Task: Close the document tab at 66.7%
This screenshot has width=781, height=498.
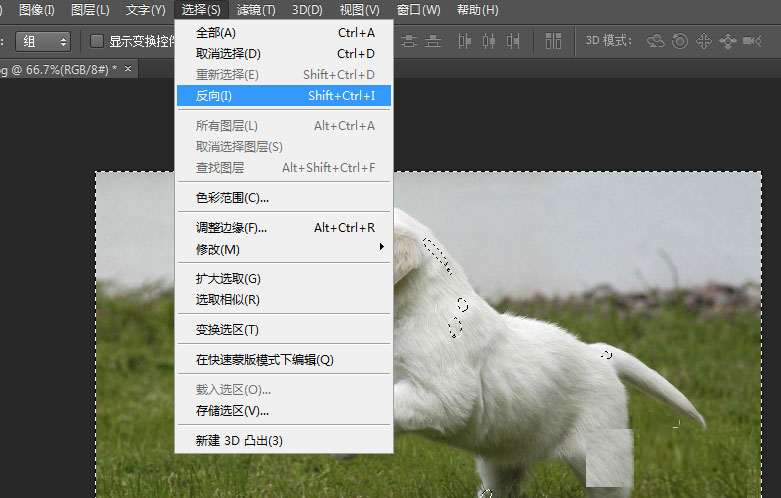Action: pos(128,69)
